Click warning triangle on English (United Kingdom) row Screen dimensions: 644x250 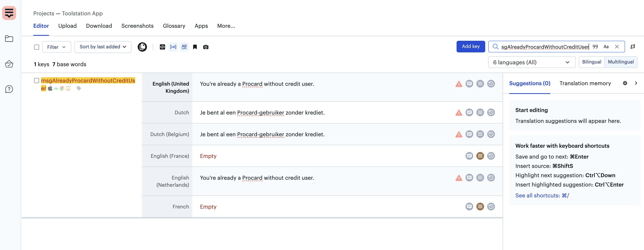click(x=459, y=84)
